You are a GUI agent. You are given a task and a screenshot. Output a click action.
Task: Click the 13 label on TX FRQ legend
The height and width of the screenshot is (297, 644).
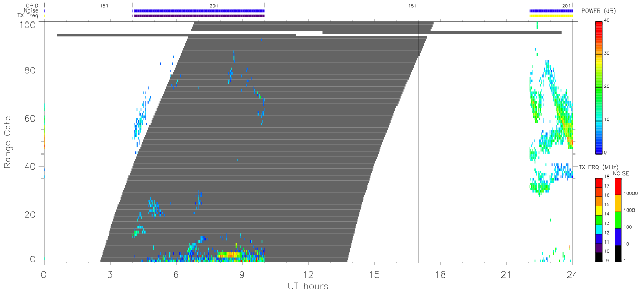click(607, 224)
